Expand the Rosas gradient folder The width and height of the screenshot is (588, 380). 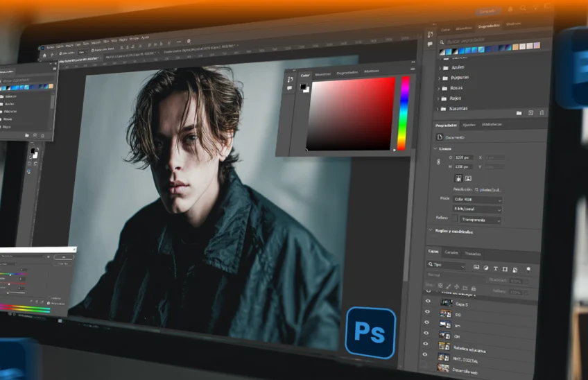coord(439,89)
